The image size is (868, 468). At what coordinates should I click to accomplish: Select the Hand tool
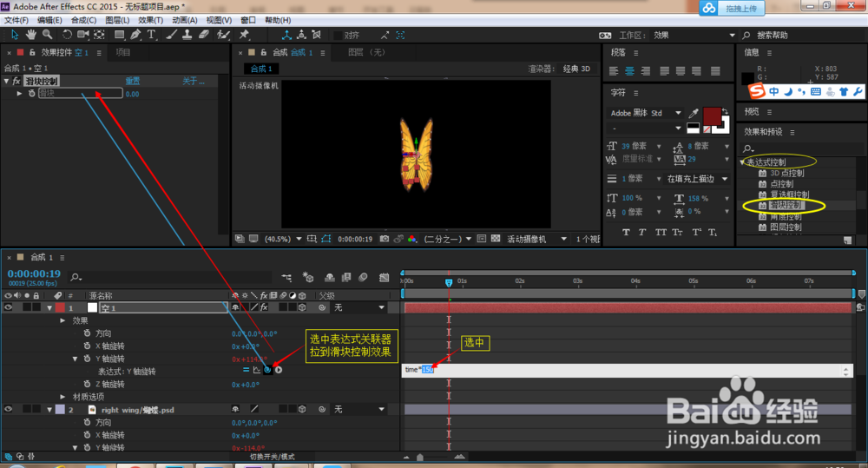point(31,35)
